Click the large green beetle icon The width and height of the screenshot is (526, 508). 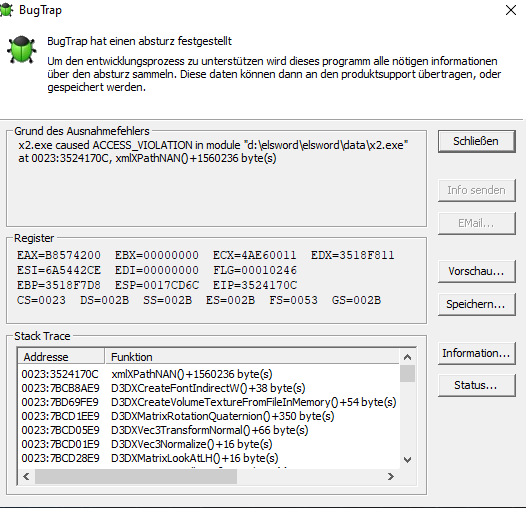(22, 50)
